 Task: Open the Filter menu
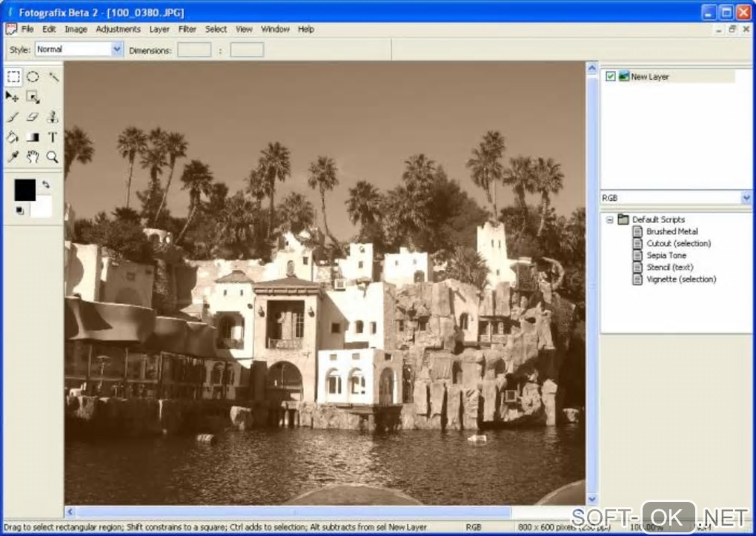click(x=187, y=30)
